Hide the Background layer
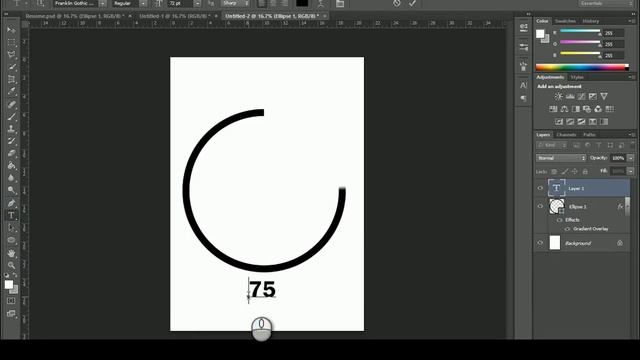This screenshot has height=360, width=640. [x=540, y=243]
